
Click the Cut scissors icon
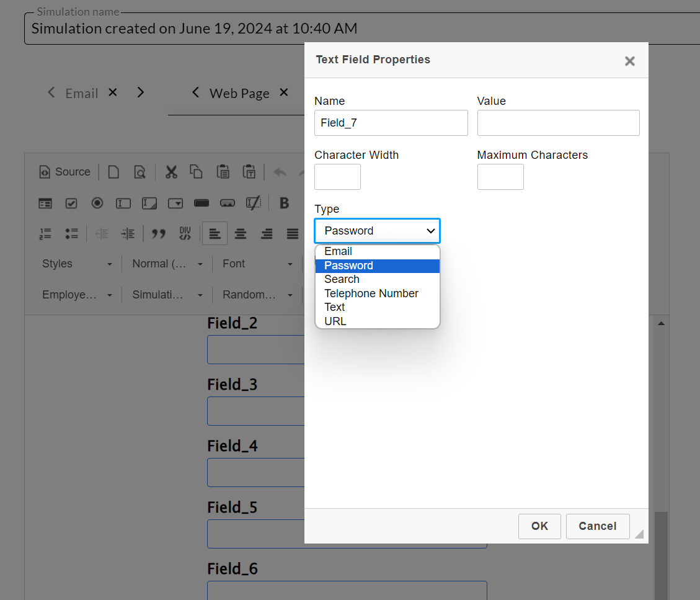tap(171, 172)
